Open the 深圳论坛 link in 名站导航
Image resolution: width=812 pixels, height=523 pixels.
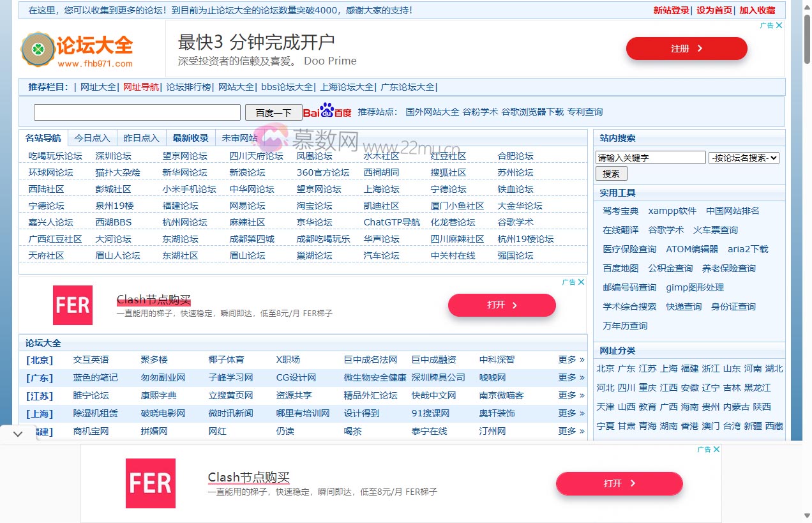pos(114,155)
